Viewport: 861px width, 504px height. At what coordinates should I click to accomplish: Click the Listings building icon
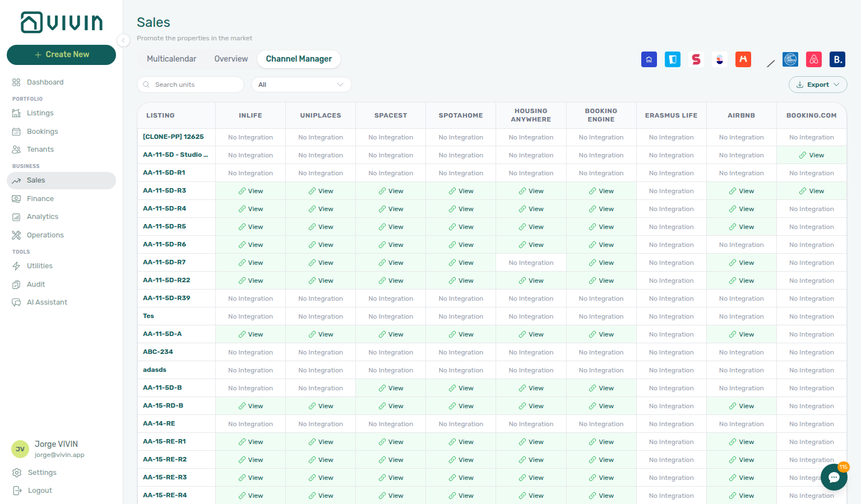pyautogui.click(x=16, y=113)
